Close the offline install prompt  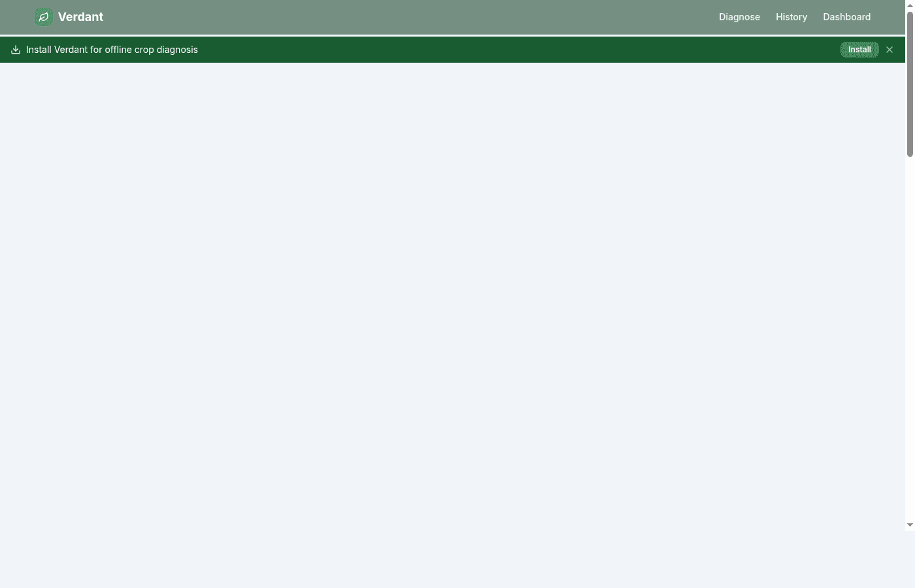pyautogui.click(x=890, y=50)
